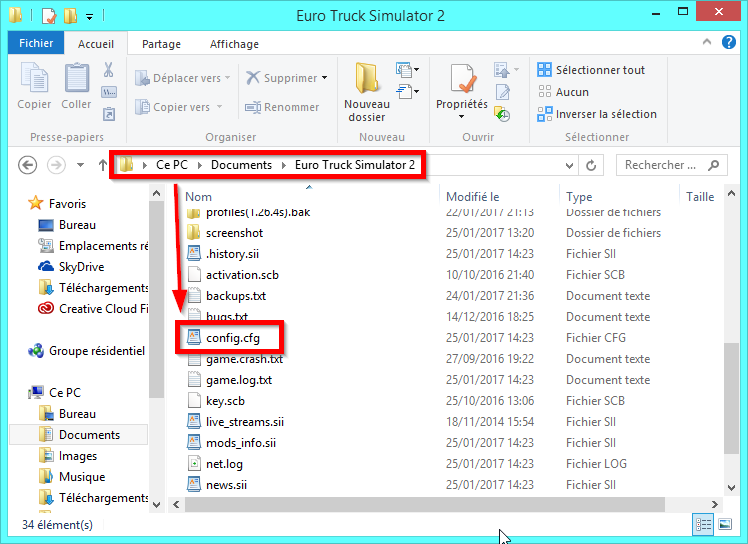Expand Ce PC breadcrumb arrow
Image resolution: width=748 pixels, height=544 pixels.
(200, 165)
